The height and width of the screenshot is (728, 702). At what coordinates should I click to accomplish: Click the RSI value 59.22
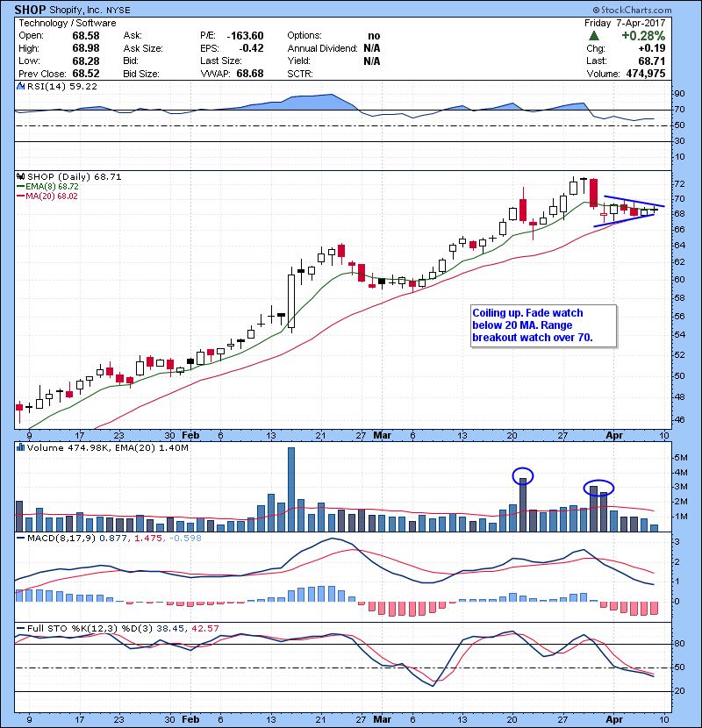82,86
